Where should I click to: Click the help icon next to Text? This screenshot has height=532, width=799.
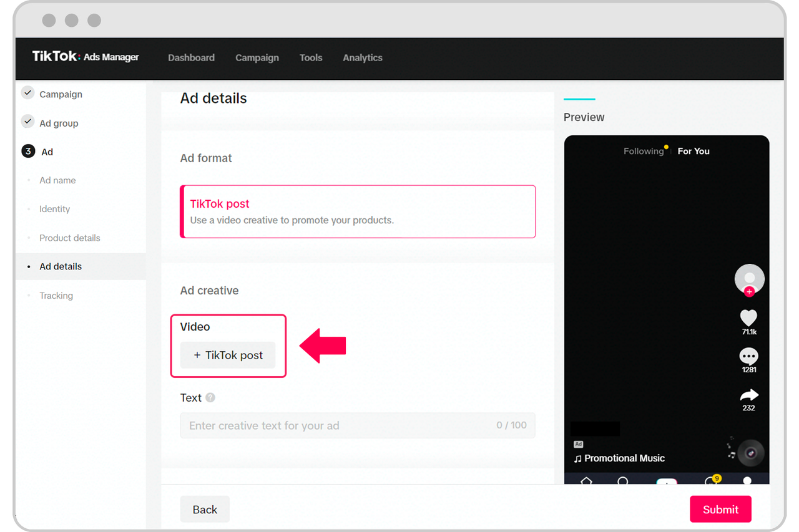pyautogui.click(x=210, y=398)
